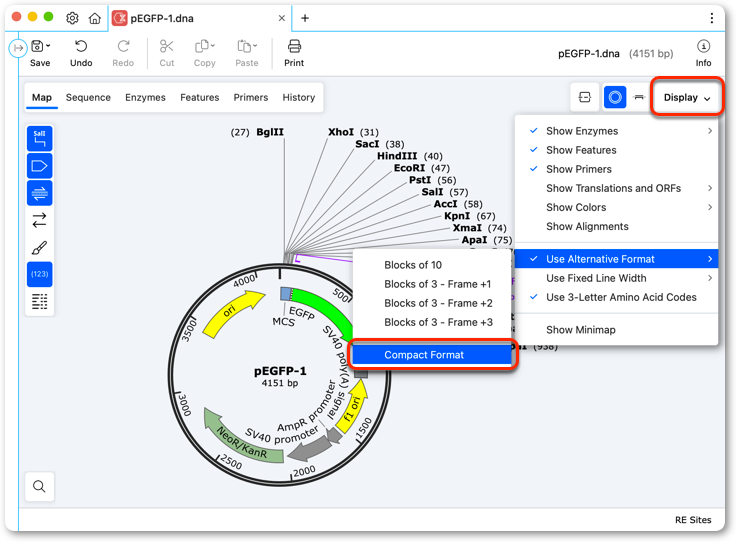Toggle the (123) numbering sidebar button
The width and height of the screenshot is (736, 542).
point(39,274)
